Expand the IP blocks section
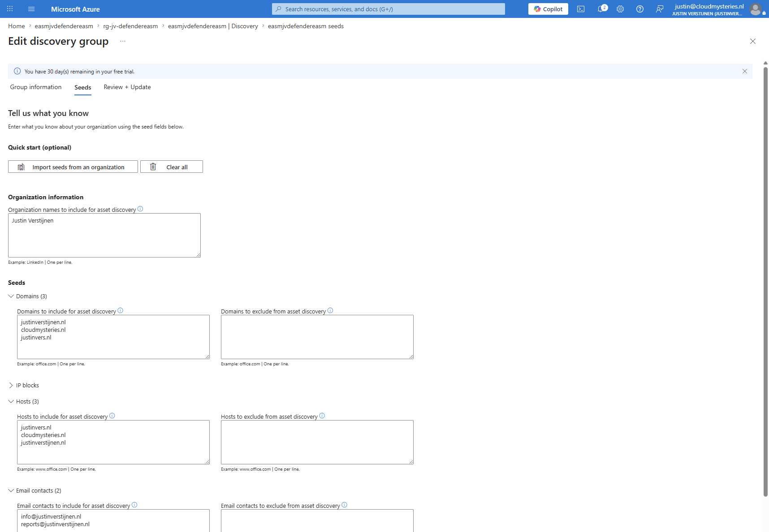Image resolution: width=769 pixels, height=532 pixels. click(x=24, y=386)
